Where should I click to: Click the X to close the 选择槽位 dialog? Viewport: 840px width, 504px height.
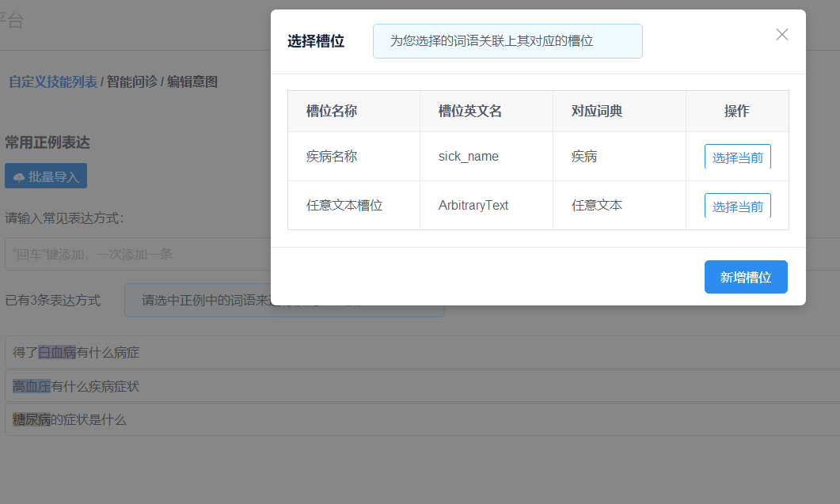(782, 35)
